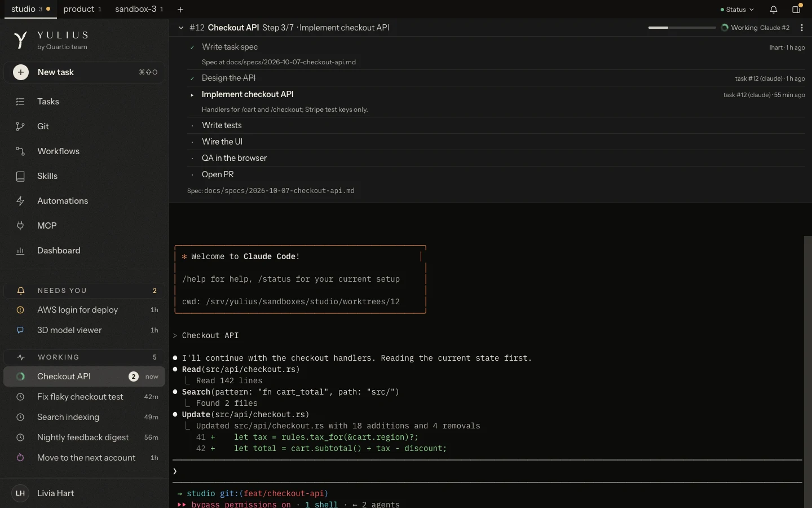Select the Open PR step
The width and height of the screenshot is (812, 508).
click(x=496, y=174)
